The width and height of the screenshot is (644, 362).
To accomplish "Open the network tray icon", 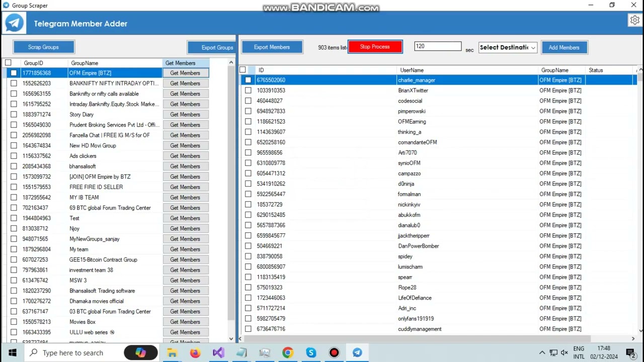I will pos(553,352).
